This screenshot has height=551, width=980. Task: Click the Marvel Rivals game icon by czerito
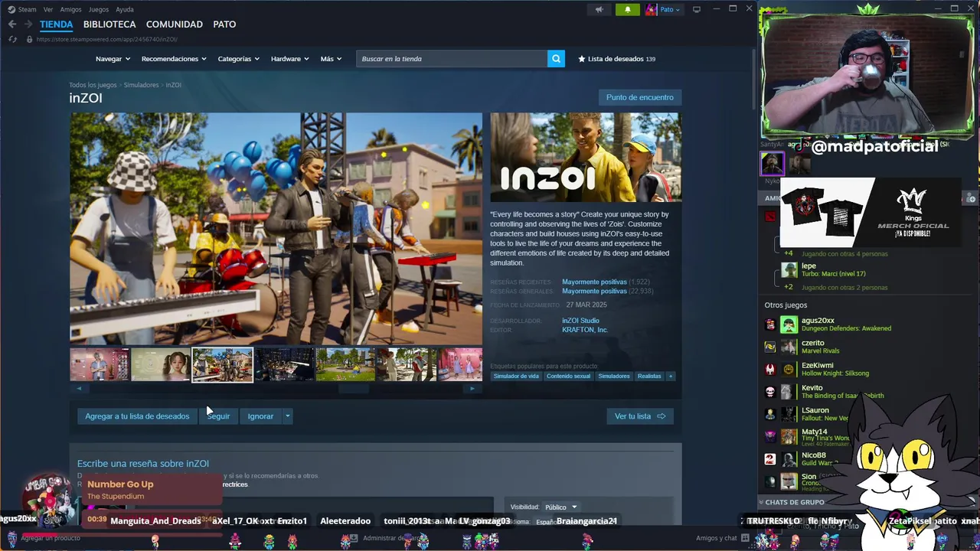[770, 347]
